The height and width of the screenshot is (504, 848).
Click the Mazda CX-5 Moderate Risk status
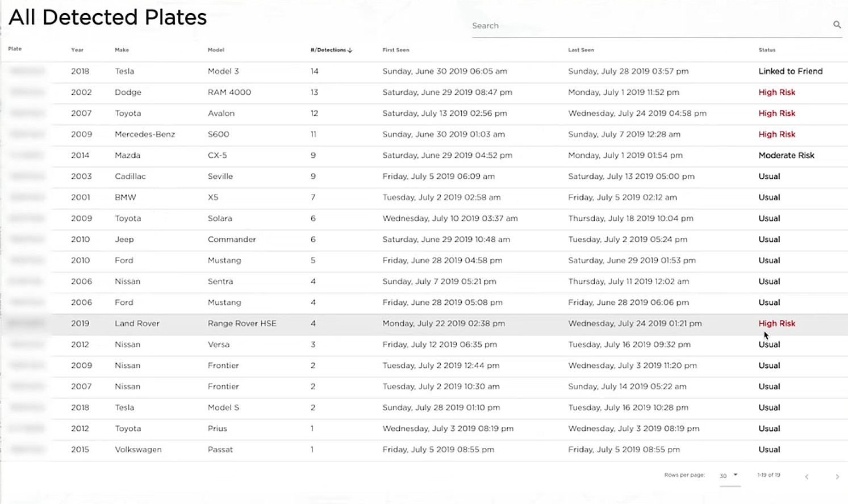click(x=786, y=156)
